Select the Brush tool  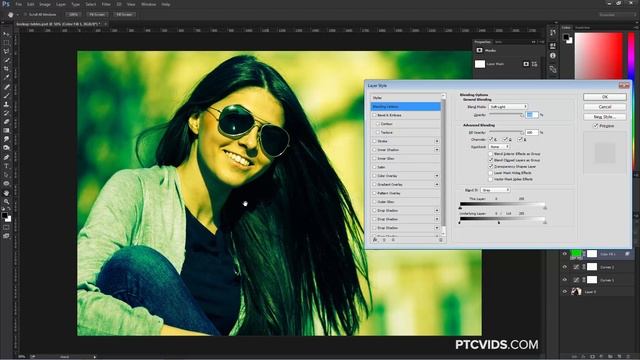(6, 96)
